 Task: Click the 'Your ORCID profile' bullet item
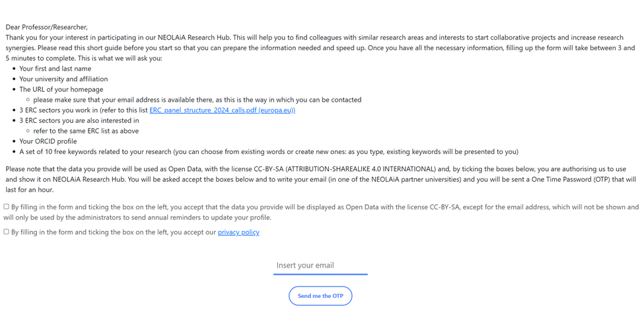click(x=48, y=141)
